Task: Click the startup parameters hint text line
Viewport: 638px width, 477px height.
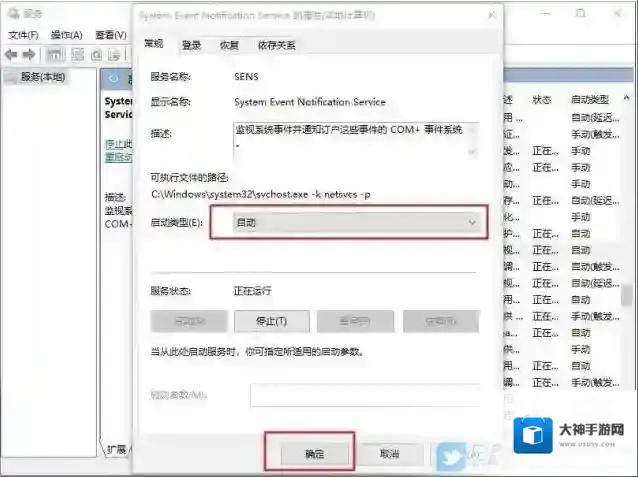Action: coord(257,351)
